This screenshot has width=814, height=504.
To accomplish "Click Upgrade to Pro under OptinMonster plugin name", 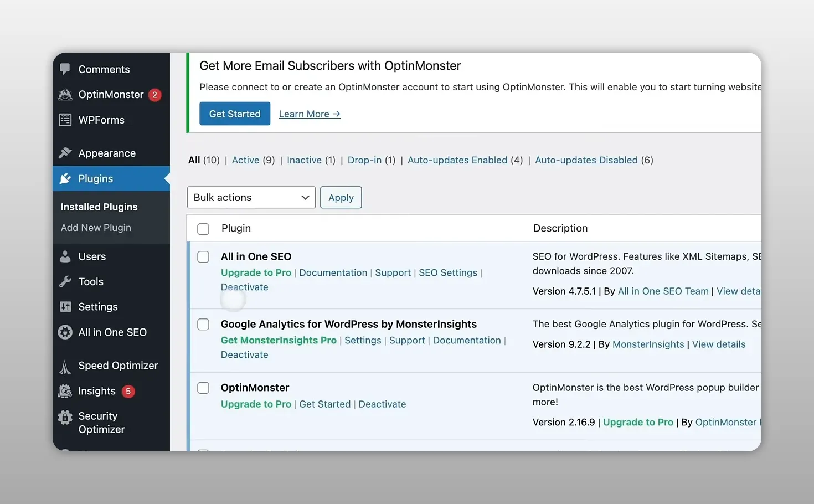I will 256,404.
